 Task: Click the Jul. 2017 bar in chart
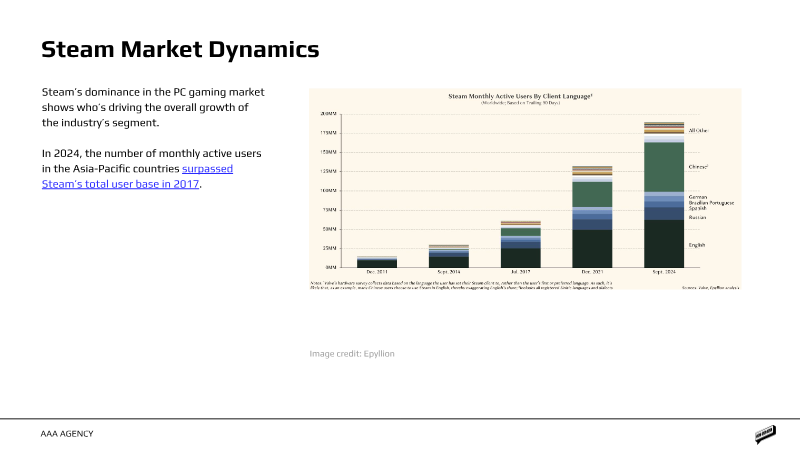tap(520, 244)
